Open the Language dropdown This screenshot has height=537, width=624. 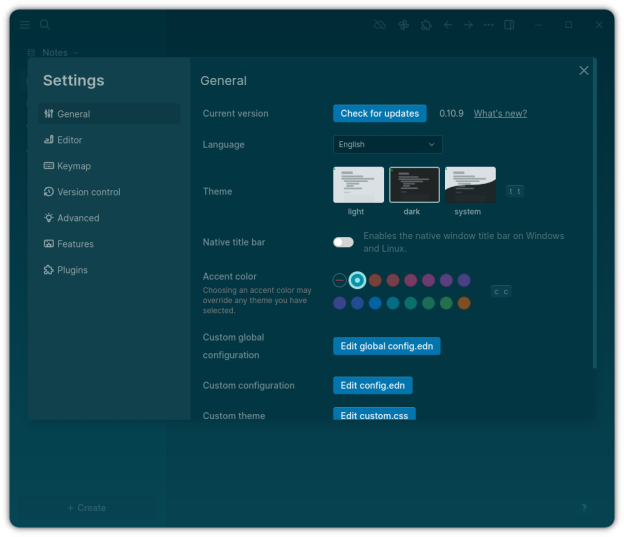[387, 144]
